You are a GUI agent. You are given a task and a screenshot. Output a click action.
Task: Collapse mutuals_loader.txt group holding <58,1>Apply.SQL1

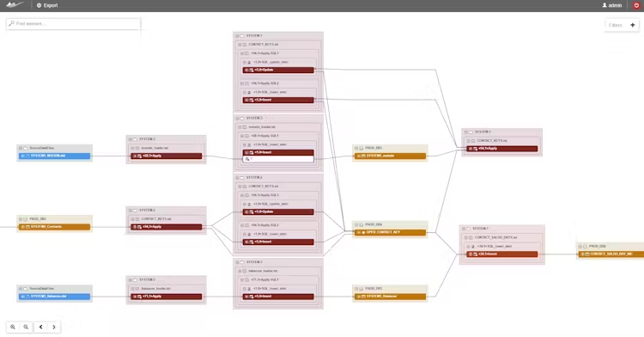240,127
